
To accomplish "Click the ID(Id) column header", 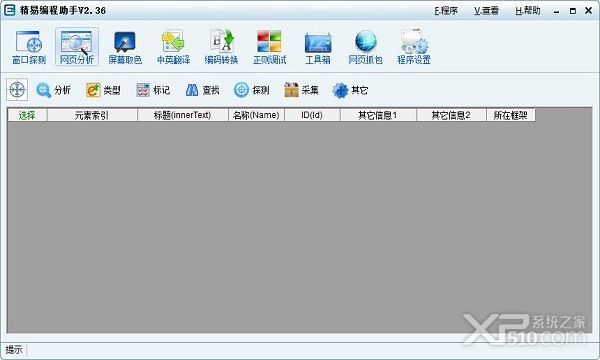I will pos(312,115).
